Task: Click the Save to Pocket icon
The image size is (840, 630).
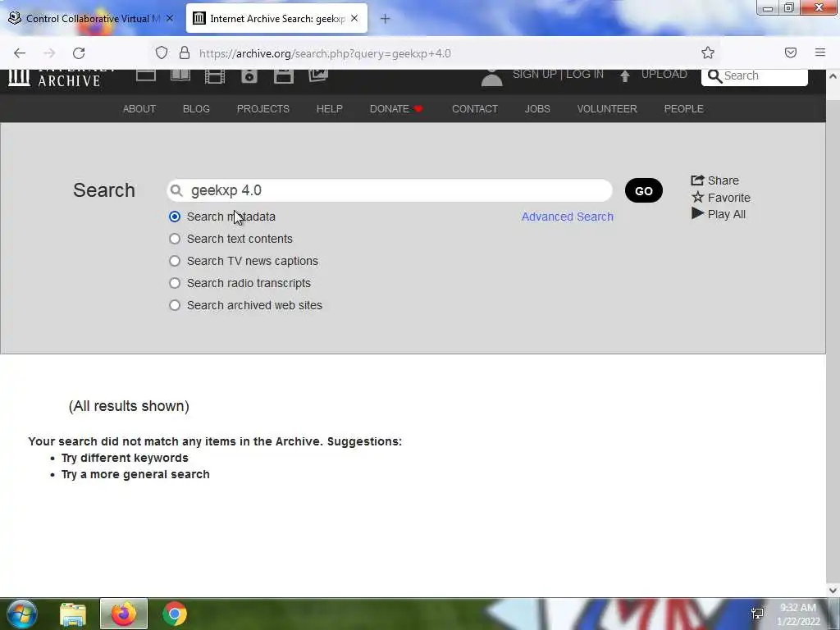Action: (790, 52)
